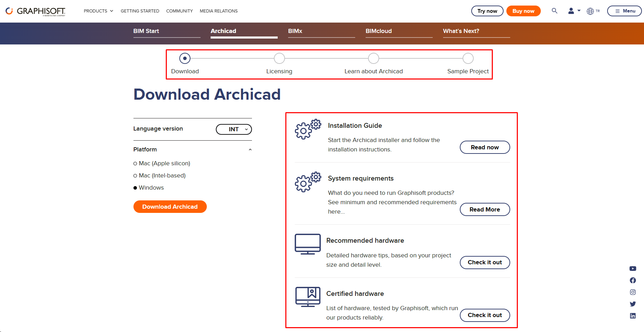Open the user account icon
The width and height of the screenshot is (644, 332).
tap(571, 11)
